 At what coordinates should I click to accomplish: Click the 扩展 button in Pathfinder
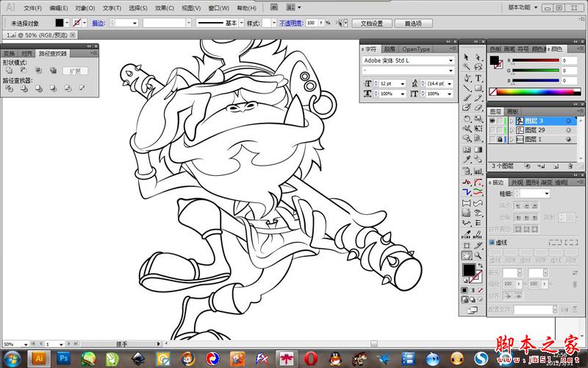(x=75, y=71)
